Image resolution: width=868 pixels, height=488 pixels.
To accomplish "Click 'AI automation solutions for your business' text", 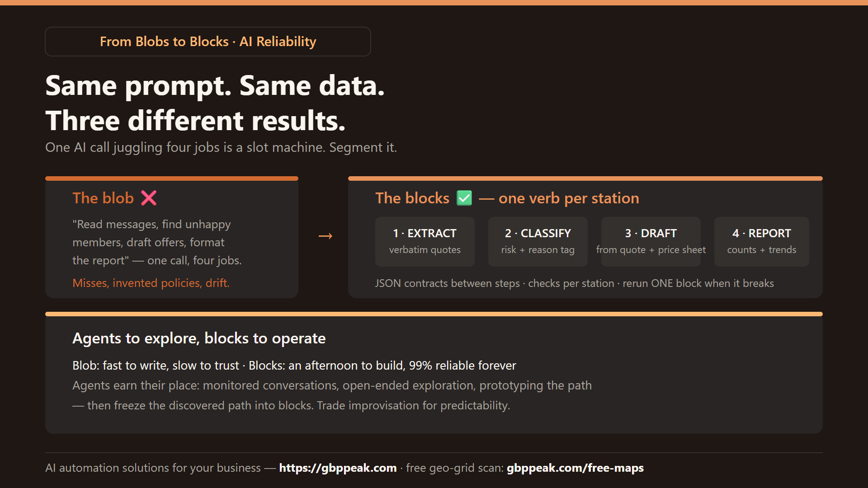I will pyautogui.click(x=153, y=468).
